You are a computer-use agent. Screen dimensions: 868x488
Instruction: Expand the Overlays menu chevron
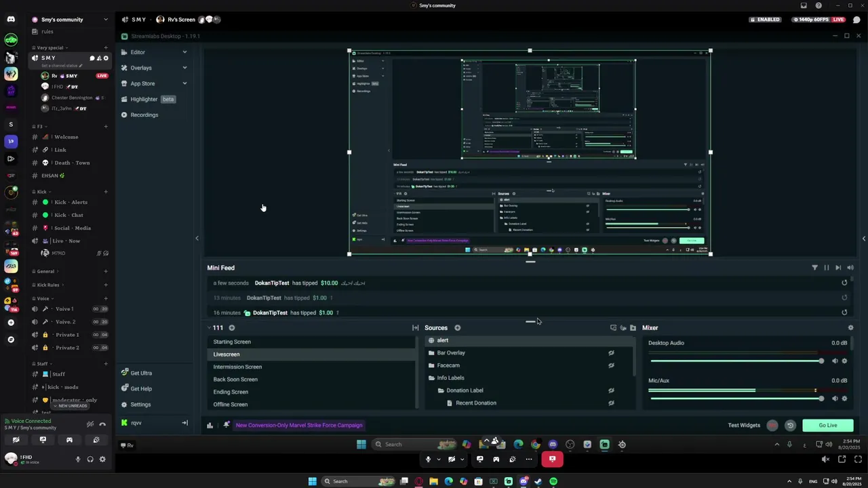184,68
